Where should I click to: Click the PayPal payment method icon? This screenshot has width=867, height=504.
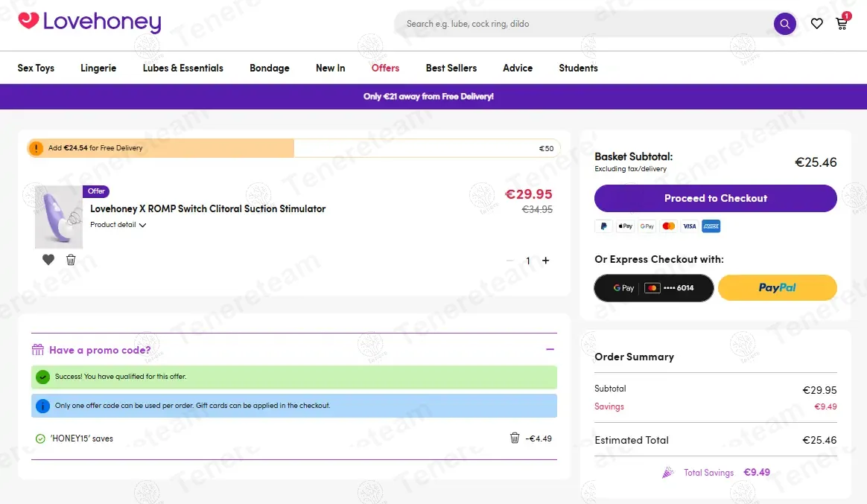(604, 226)
